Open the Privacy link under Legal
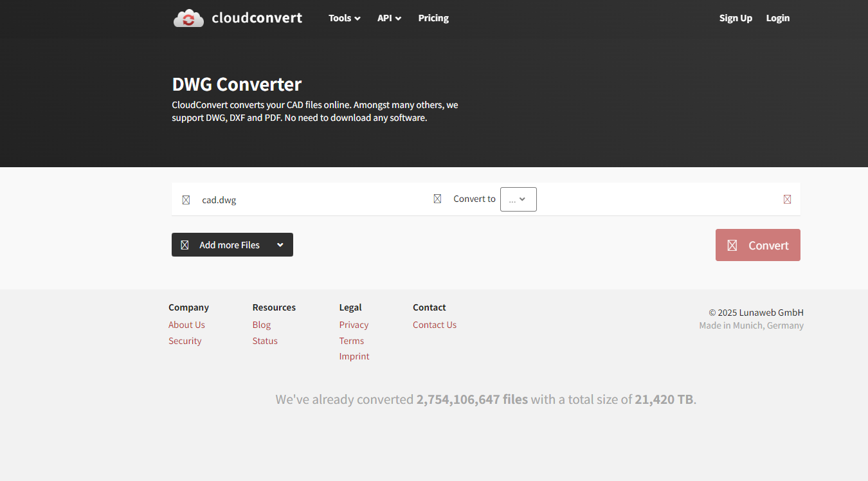This screenshot has width=868, height=481. (x=354, y=325)
